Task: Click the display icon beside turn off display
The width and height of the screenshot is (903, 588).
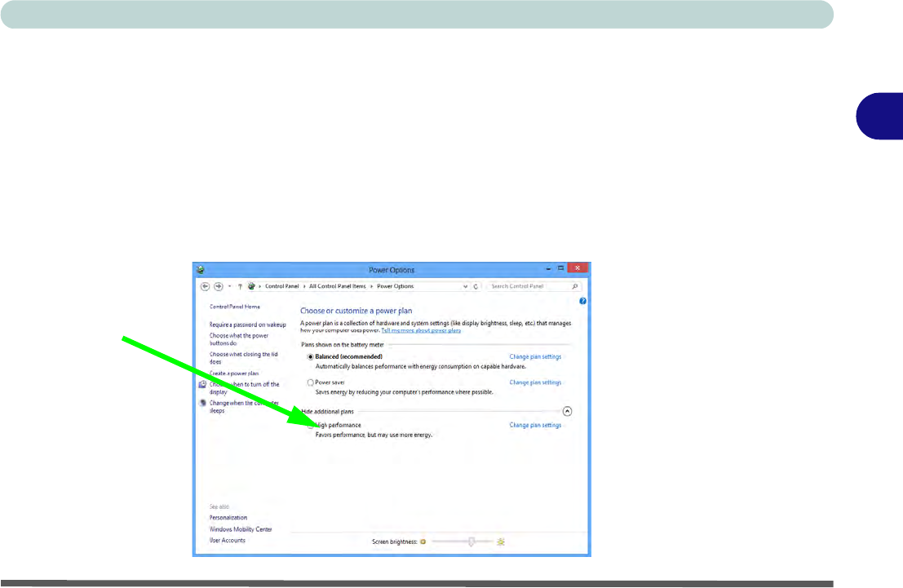Action: (203, 384)
